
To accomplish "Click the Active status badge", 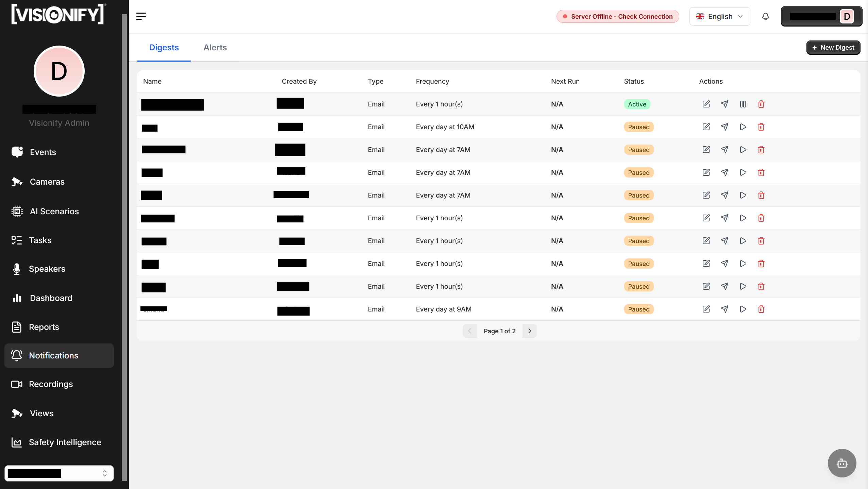I will 637,104.
